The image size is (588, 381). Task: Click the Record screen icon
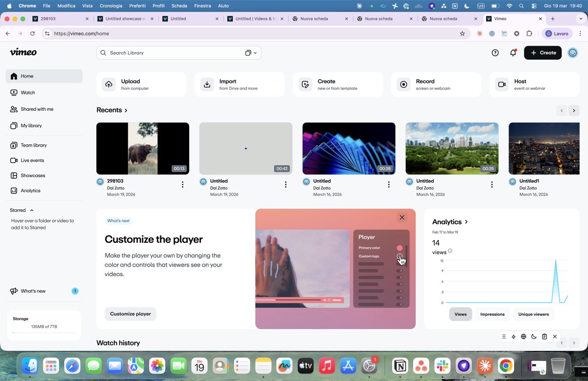click(x=403, y=84)
